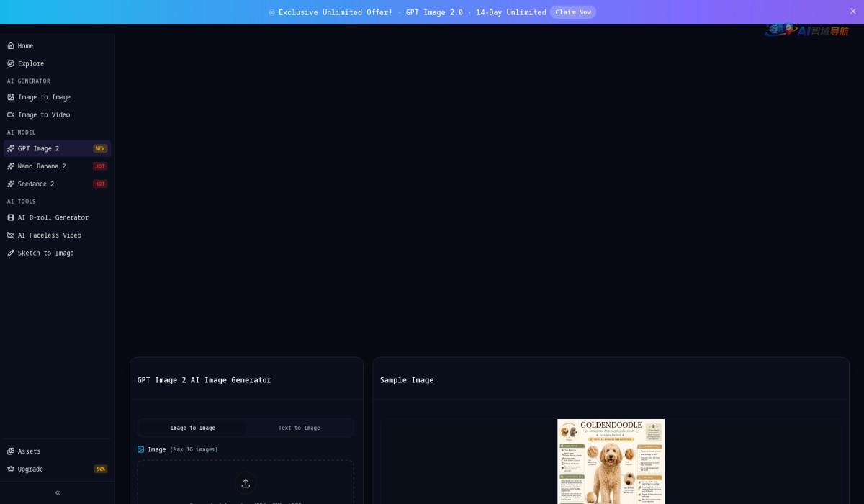Click the Upgrade link text
864x504 pixels.
30,469
